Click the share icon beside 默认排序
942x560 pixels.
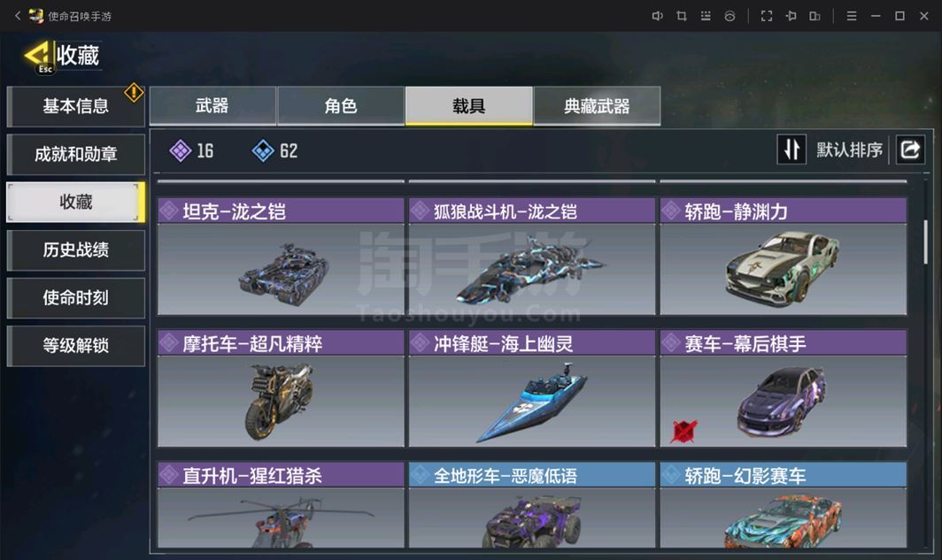click(x=910, y=150)
